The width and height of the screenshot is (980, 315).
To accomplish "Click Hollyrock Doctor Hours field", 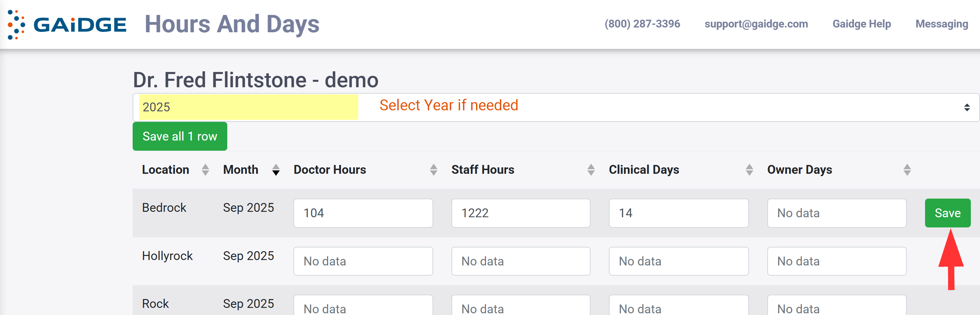I will [363, 261].
